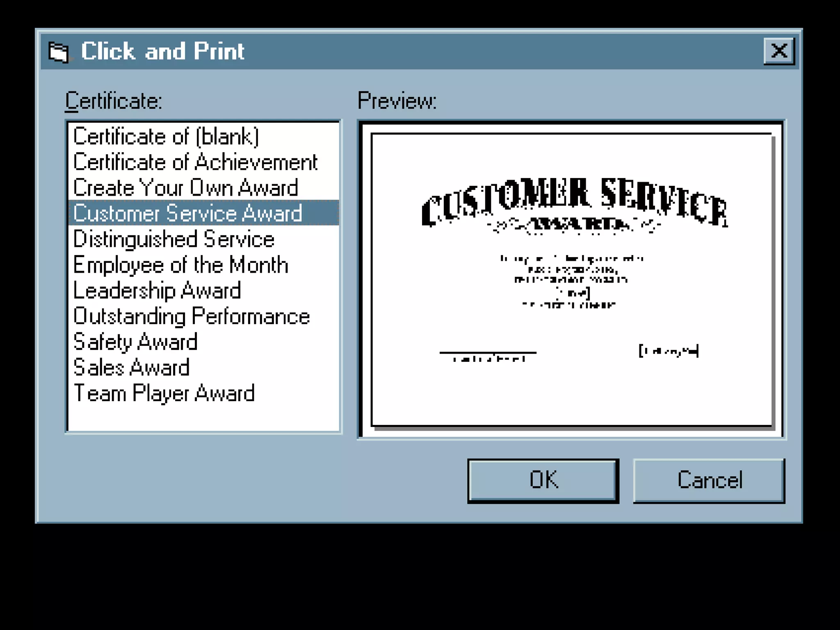Image resolution: width=840 pixels, height=630 pixels.
Task: Choose Distinguished Service certificate
Action: pyautogui.click(x=173, y=239)
